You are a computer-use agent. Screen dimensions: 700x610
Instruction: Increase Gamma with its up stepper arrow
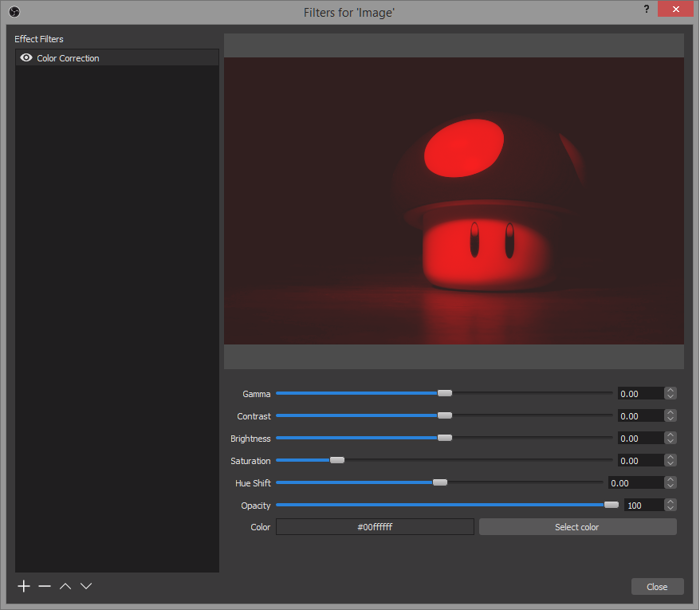(x=670, y=389)
